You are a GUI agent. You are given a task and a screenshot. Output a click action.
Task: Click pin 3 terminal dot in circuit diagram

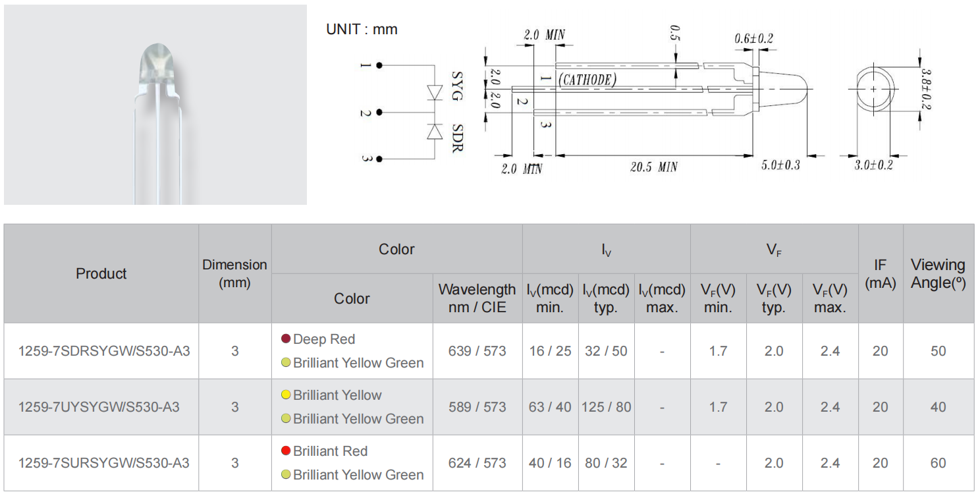379,159
